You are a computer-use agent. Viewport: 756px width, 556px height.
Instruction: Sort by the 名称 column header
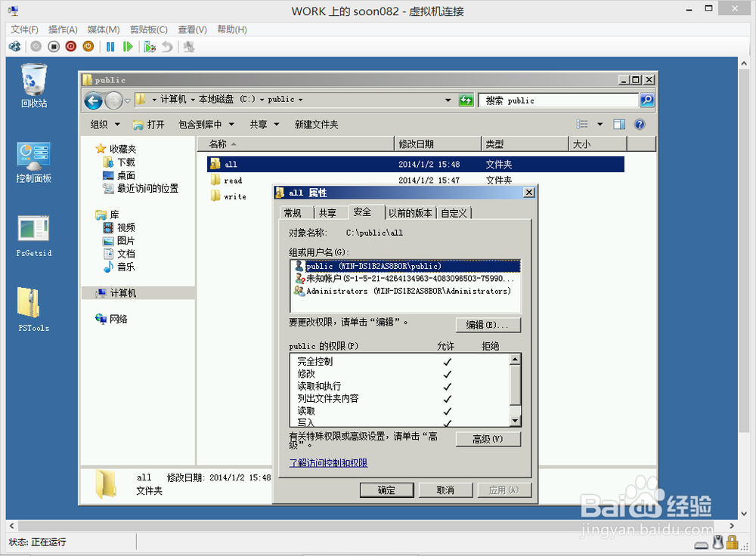(x=296, y=144)
